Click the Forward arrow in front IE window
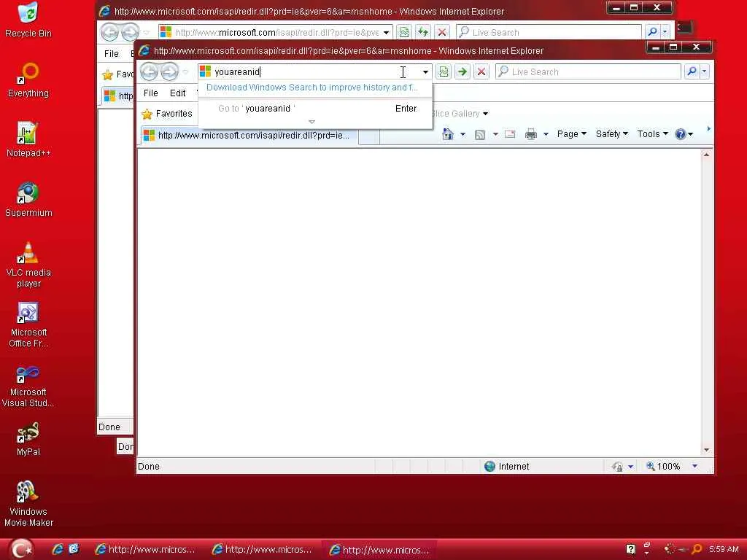 pos(169,72)
